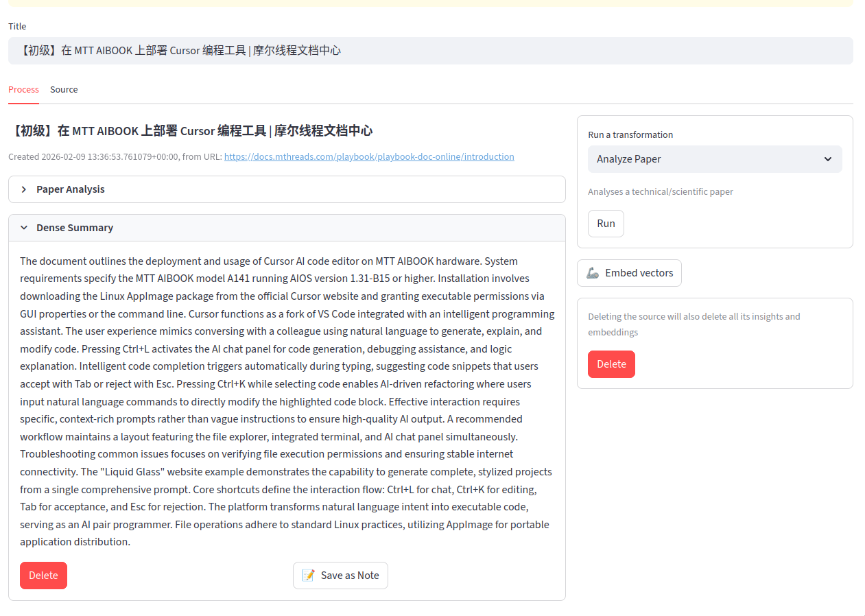Expand the Paper Analysis section
Screen dimensions: 865x616
coord(287,189)
